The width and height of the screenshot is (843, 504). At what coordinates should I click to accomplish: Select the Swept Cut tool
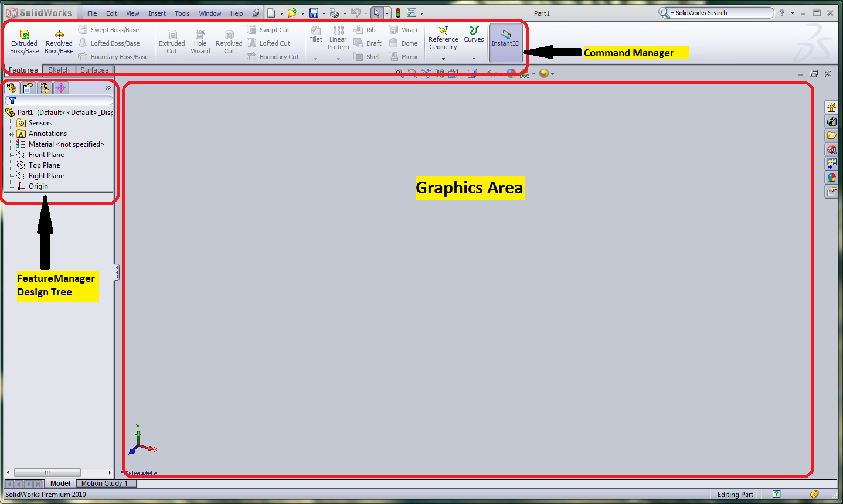point(268,29)
